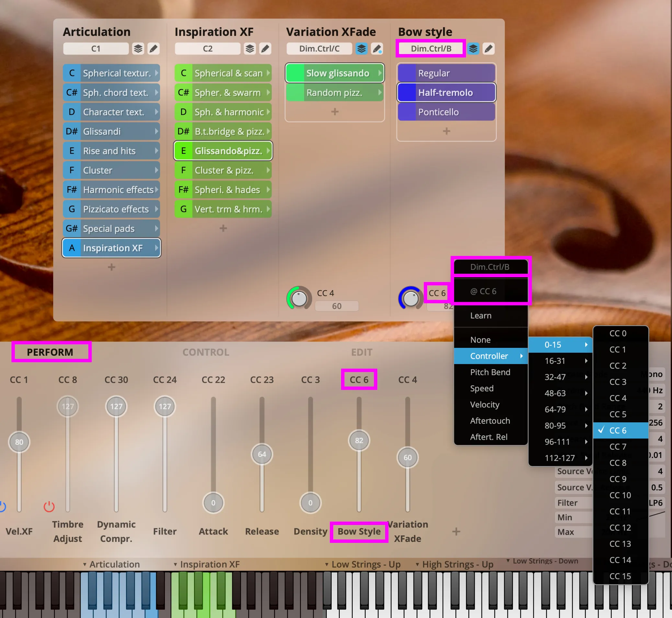672x618 pixels.
Task: Select the Random pizz. variation slot
Action: (x=334, y=92)
